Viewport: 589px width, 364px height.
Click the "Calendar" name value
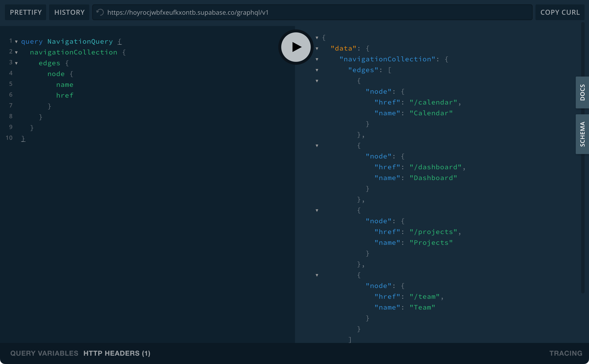point(431,113)
